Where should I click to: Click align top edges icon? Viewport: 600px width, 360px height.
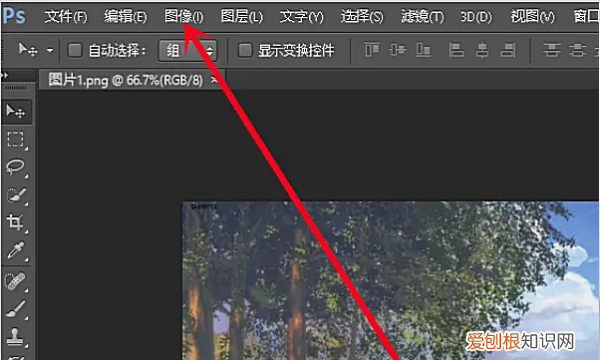(x=372, y=50)
